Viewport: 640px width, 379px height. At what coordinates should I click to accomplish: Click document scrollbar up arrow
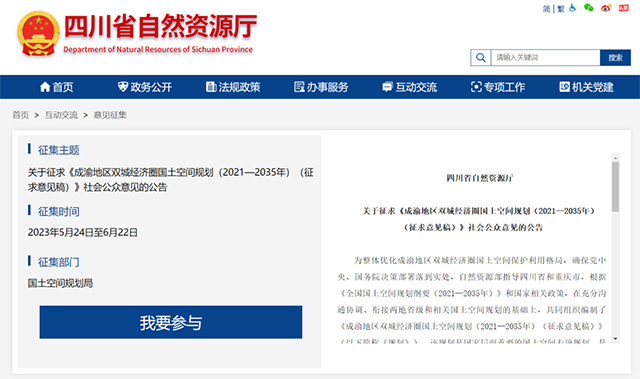point(615,157)
